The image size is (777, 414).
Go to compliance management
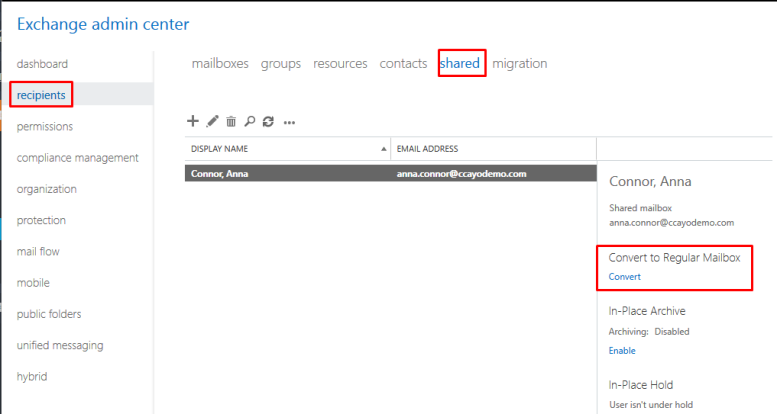click(77, 158)
